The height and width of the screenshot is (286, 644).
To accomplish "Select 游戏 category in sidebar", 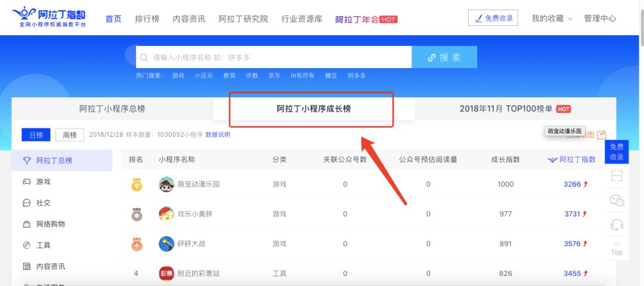I will click(62, 182).
